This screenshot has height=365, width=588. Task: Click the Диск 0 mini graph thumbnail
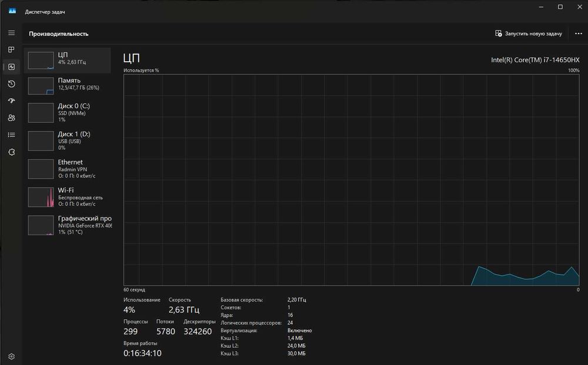tap(41, 113)
